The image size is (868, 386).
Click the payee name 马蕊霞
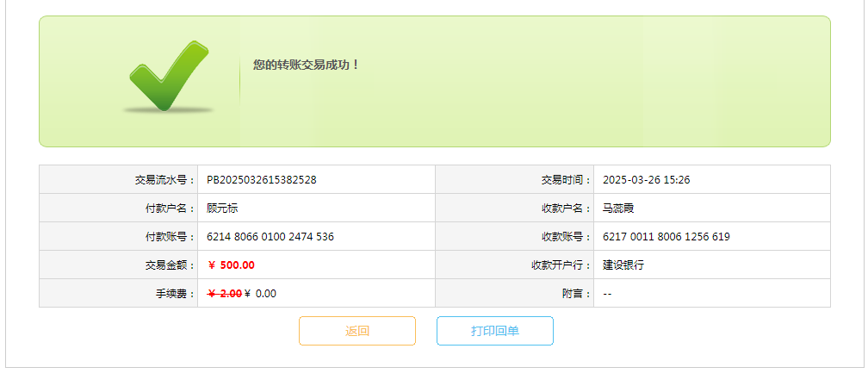pos(618,209)
